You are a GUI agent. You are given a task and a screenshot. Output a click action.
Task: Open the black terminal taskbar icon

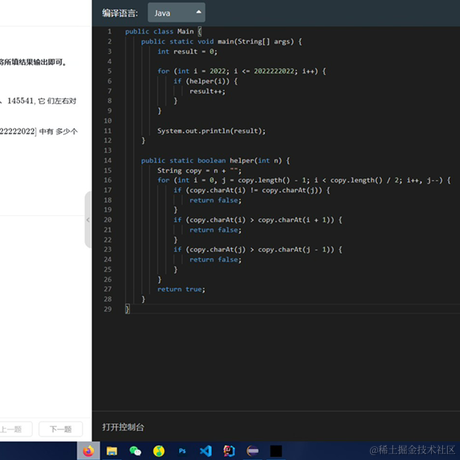(276, 451)
